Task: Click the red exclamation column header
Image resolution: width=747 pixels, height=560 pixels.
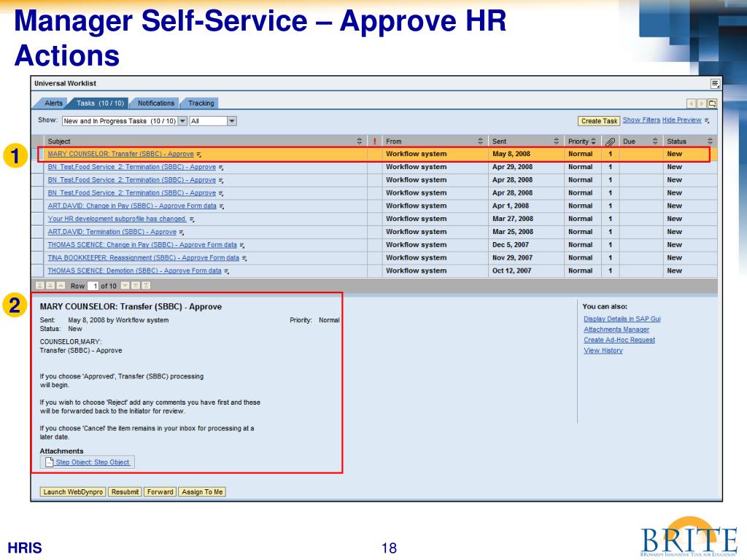Action: 375,141
